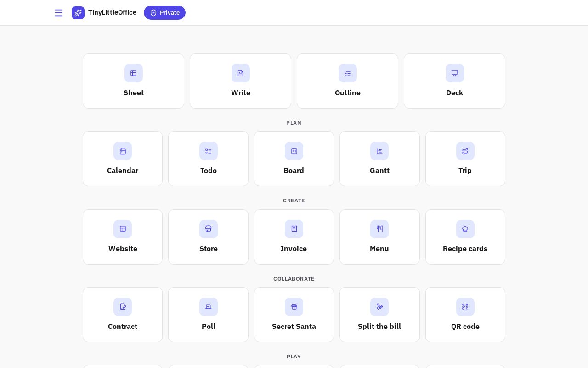The width and height of the screenshot is (588, 368).
Task: Open the Invoice icon
Action: [294, 229]
